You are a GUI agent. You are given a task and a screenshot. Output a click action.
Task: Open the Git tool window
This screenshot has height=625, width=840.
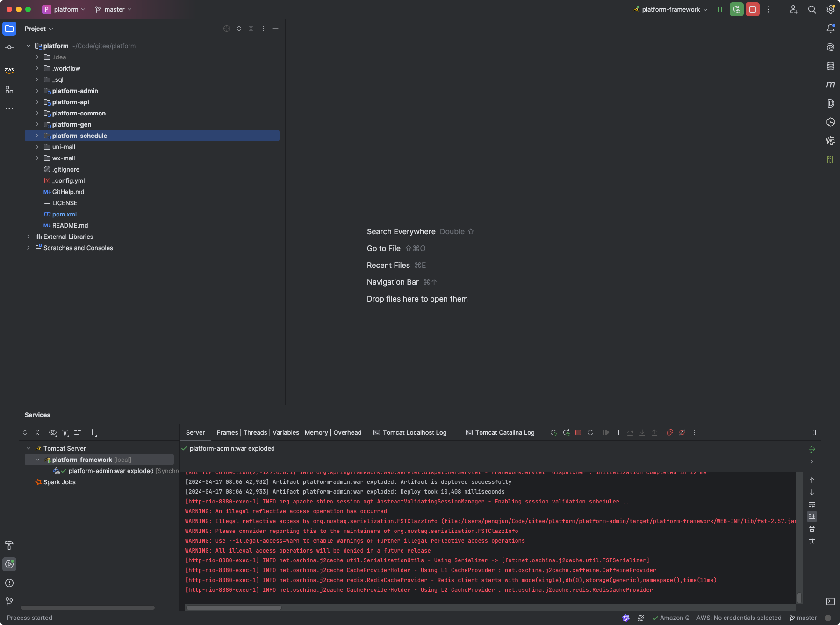click(x=9, y=602)
